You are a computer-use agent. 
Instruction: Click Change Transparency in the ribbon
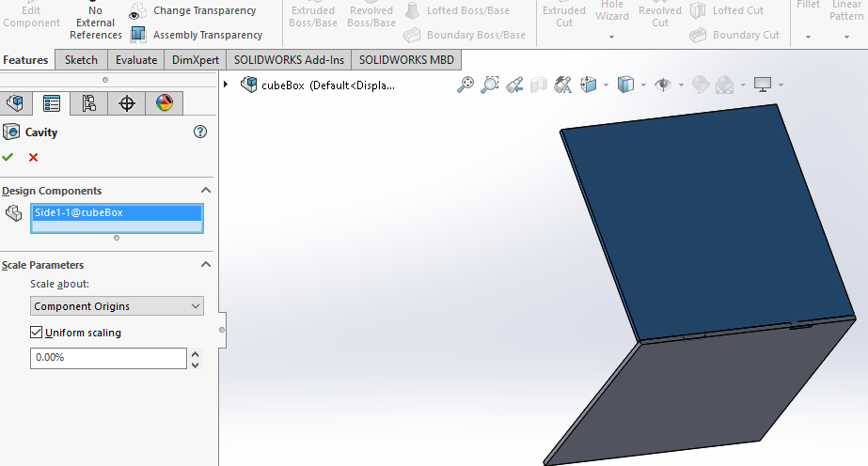pyautogui.click(x=193, y=10)
